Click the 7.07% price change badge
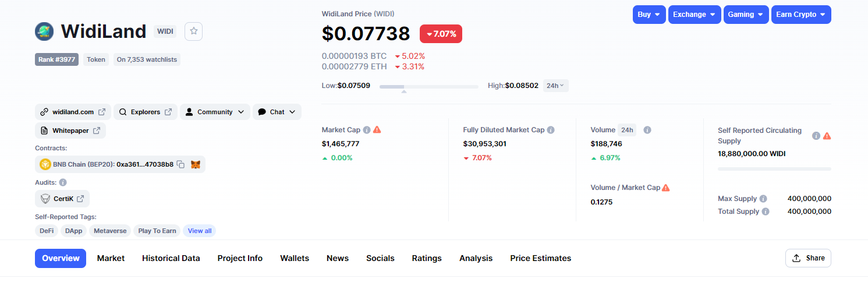 pos(441,34)
